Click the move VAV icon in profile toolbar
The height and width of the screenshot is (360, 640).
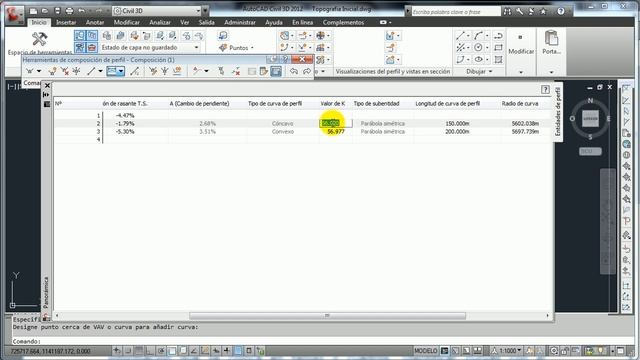[x=76, y=71]
